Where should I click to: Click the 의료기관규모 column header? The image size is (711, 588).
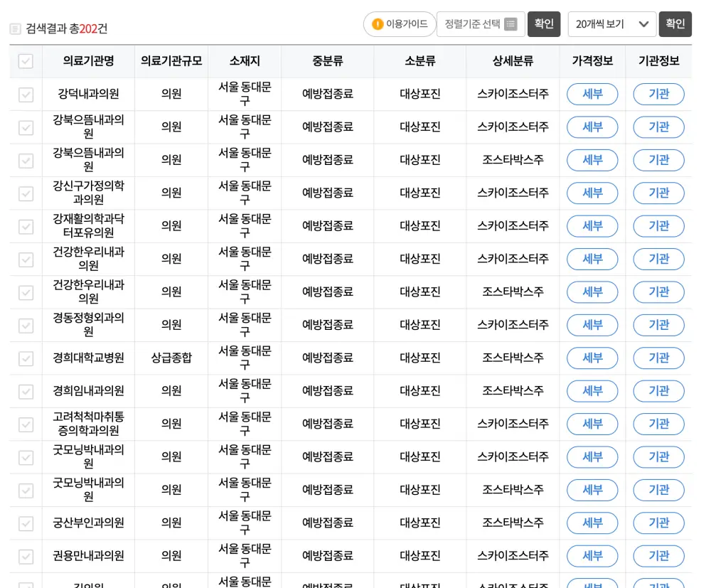click(x=171, y=60)
